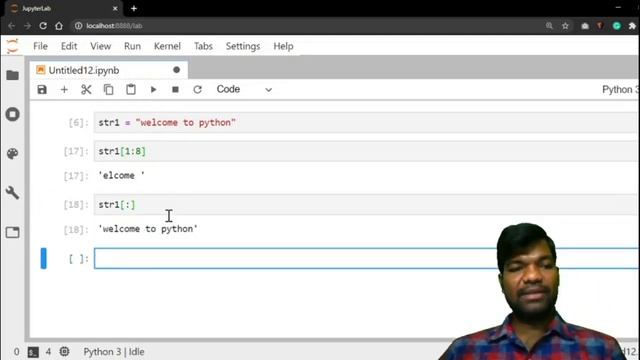Paste cell from clipboard icon
Image resolution: width=640 pixels, height=360 pixels.
131,89
